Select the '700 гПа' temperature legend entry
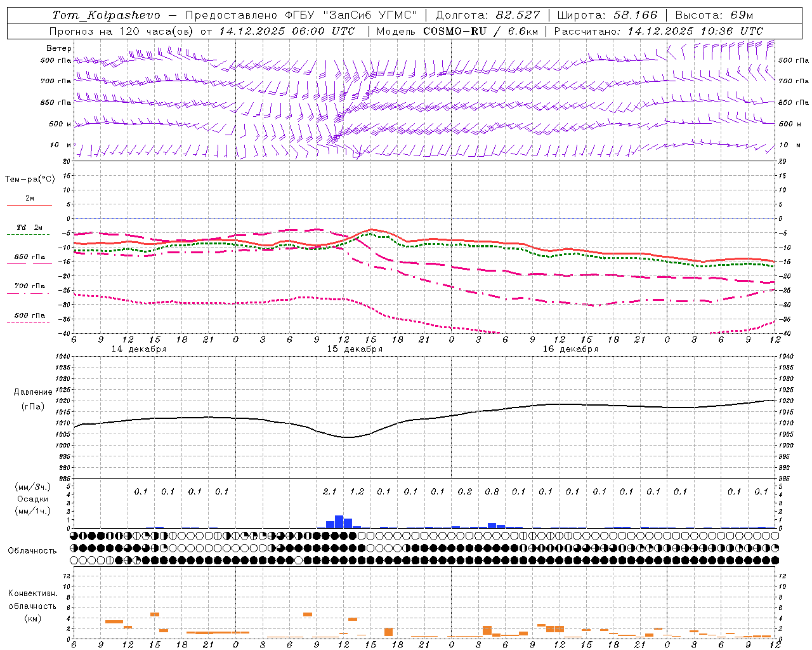This screenshot has height=650, width=812. click(30, 286)
